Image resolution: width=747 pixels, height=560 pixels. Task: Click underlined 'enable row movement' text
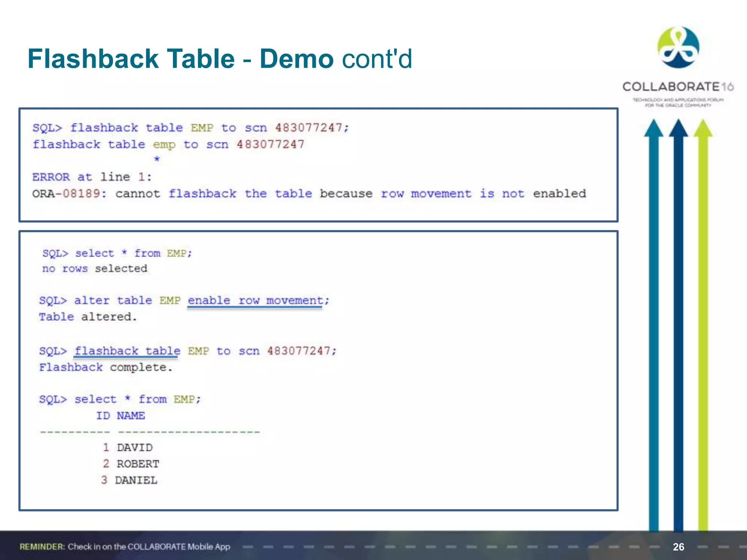click(x=255, y=301)
